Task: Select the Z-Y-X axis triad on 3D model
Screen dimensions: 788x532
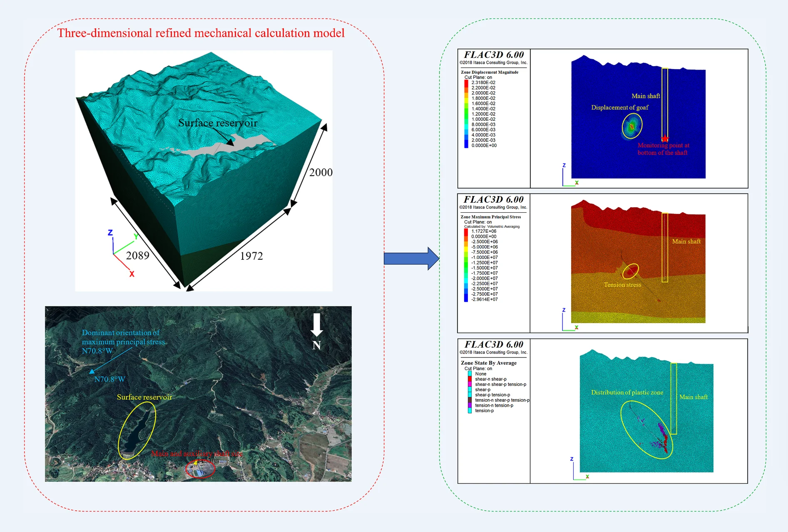Action: coord(114,249)
